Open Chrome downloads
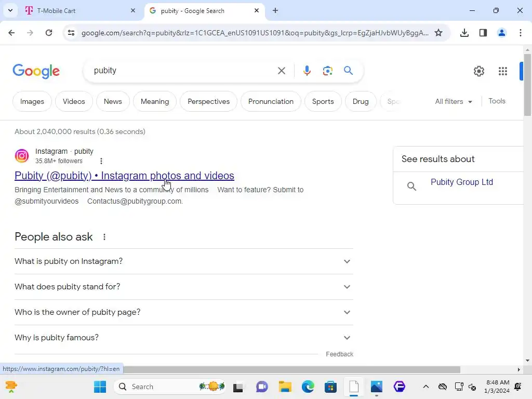 (464, 33)
